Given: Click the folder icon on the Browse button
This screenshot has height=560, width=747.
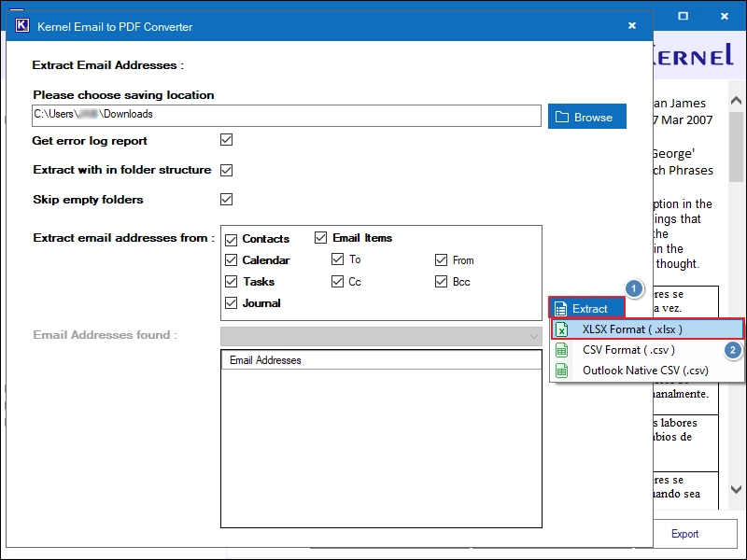Looking at the screenshot, I should (x=562, y=118).
